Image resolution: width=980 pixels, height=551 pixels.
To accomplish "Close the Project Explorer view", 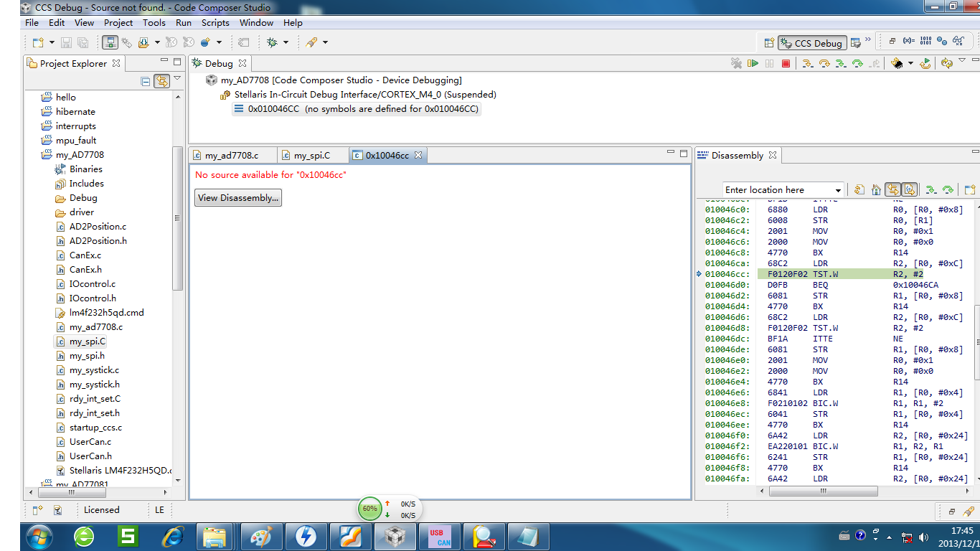I will (116, 63).
